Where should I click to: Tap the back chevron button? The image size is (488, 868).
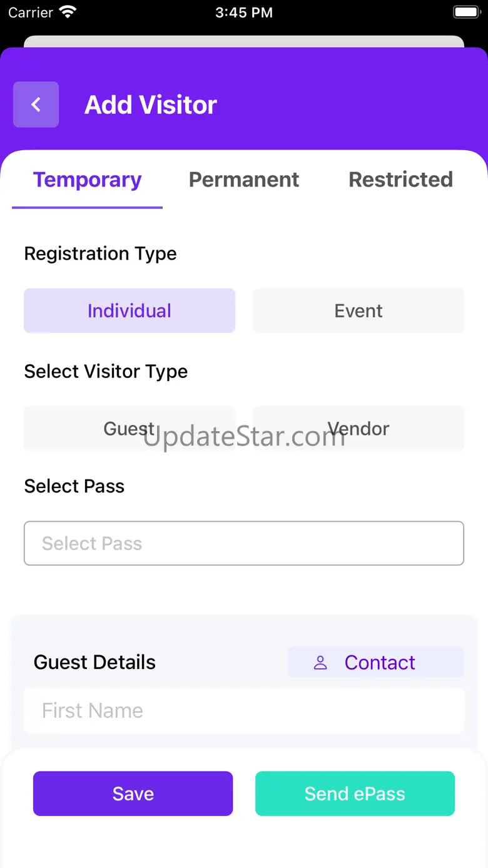(x=36, y=105)
